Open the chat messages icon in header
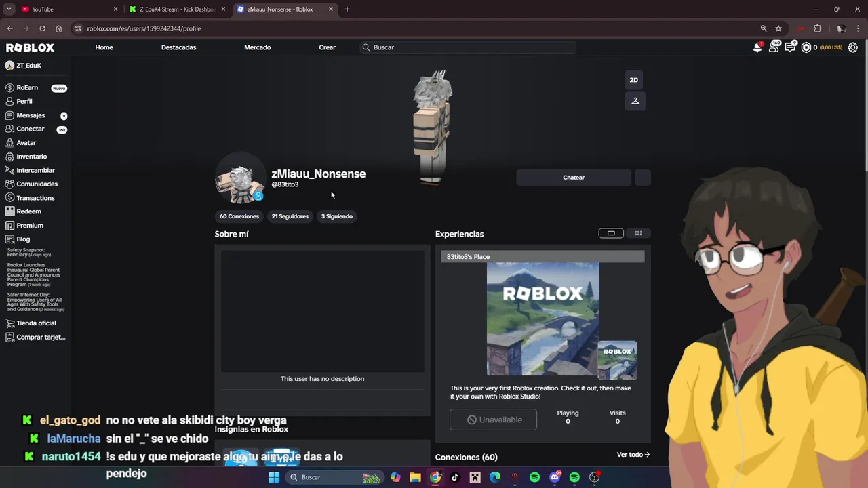The width and height of the screenshot is (868, 488). [x=790, y=47]
